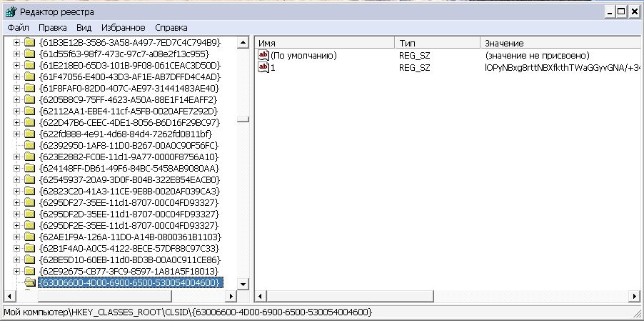Click the tree pane scroll up arrow
Viewport: 644px width, 321px height.
click(x=243, y=42)
